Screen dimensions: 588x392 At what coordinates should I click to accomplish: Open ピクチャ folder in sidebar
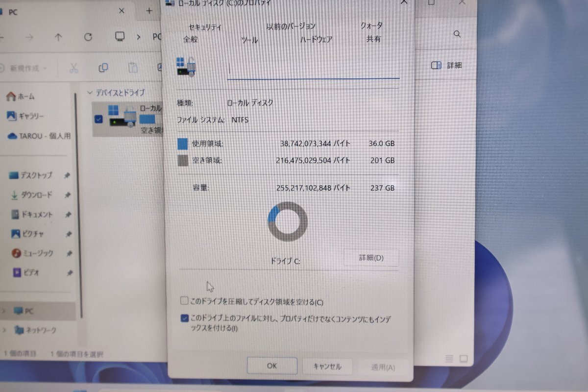tap(27, 234)
